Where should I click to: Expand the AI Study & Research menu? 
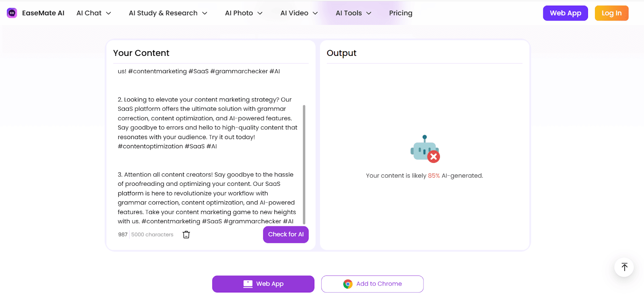pos(167,13)
